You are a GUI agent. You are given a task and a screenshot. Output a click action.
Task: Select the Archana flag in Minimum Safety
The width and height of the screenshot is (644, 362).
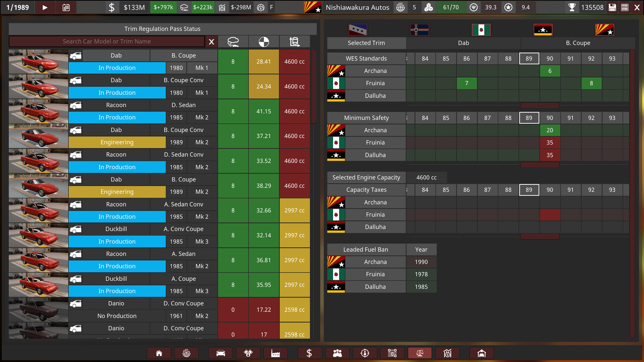336,130
